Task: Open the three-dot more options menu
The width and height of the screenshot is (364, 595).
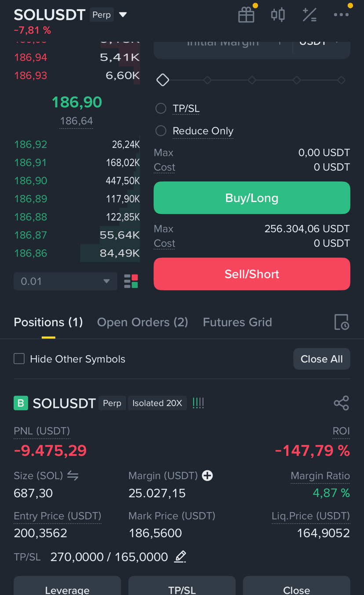Action: [x=341, y=15]
